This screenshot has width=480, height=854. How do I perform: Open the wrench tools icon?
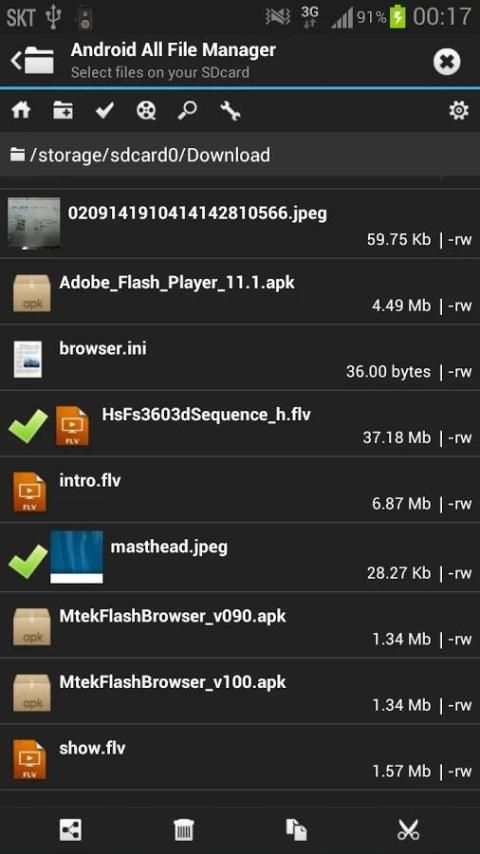coord(230,111)
